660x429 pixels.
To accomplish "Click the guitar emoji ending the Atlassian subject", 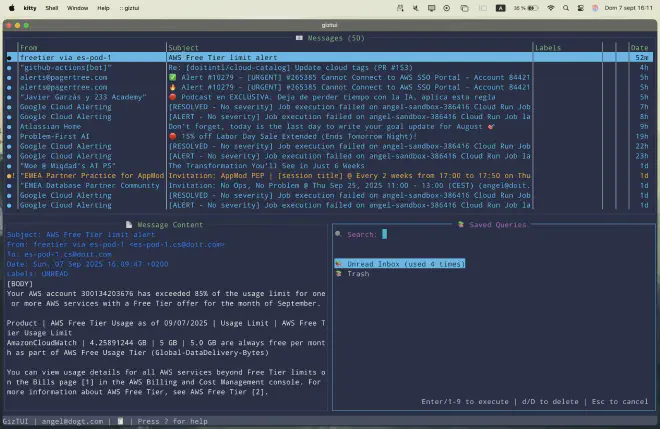I will 491,127.
